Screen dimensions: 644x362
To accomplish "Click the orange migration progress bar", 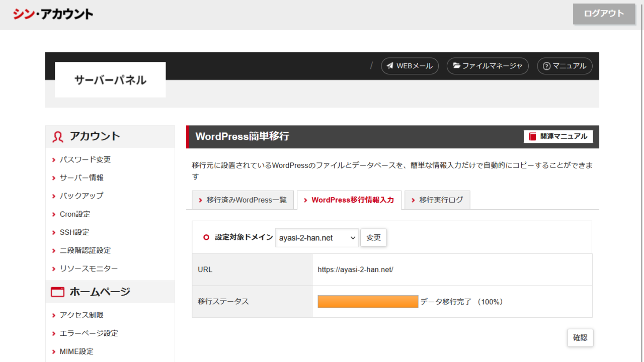I will click(368, 302).
